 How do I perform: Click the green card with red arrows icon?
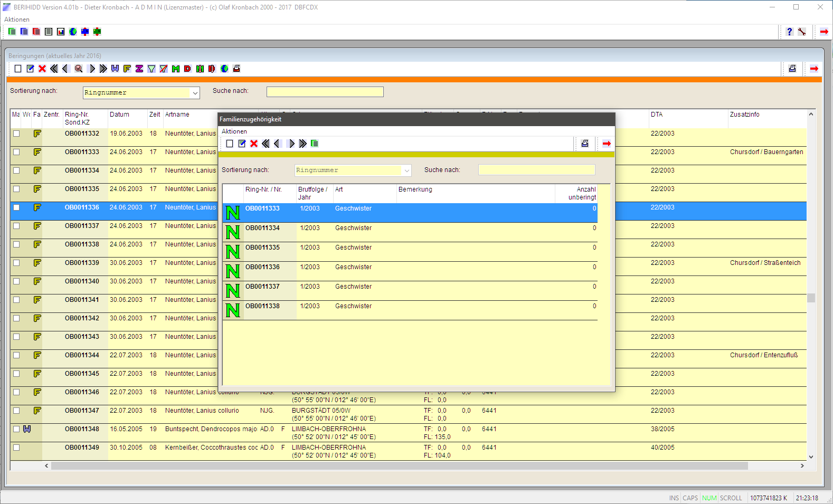pyautogui.click(x=97, y=32)
